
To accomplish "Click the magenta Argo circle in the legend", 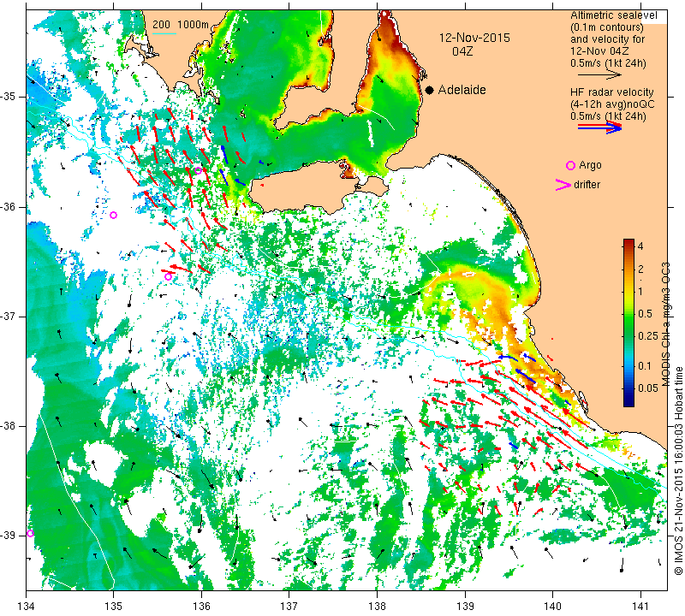I will tap(571, 165).
